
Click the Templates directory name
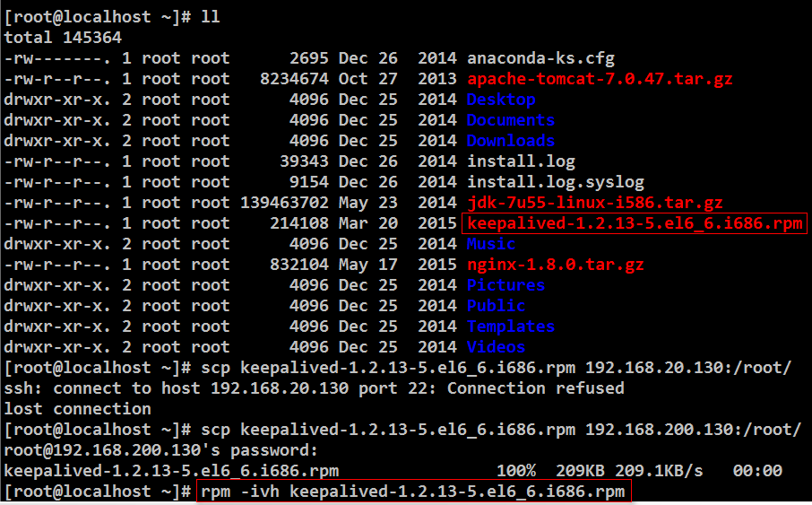(x=511, y=327)
